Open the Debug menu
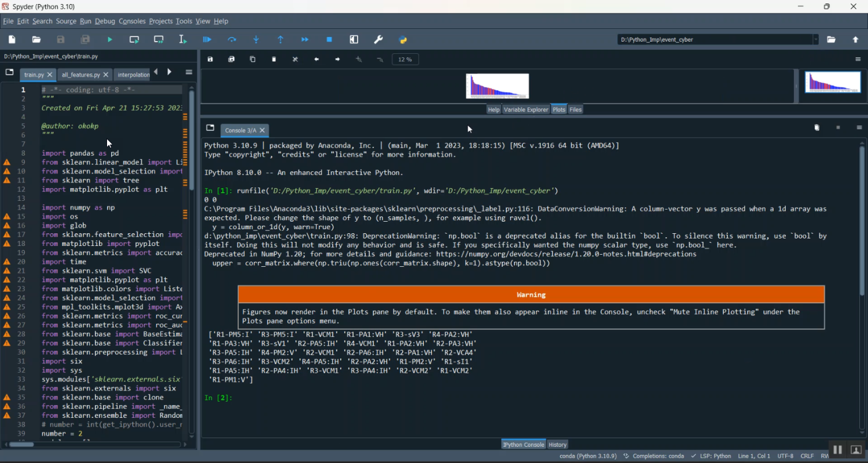868x463 pixels. point(105,21)
